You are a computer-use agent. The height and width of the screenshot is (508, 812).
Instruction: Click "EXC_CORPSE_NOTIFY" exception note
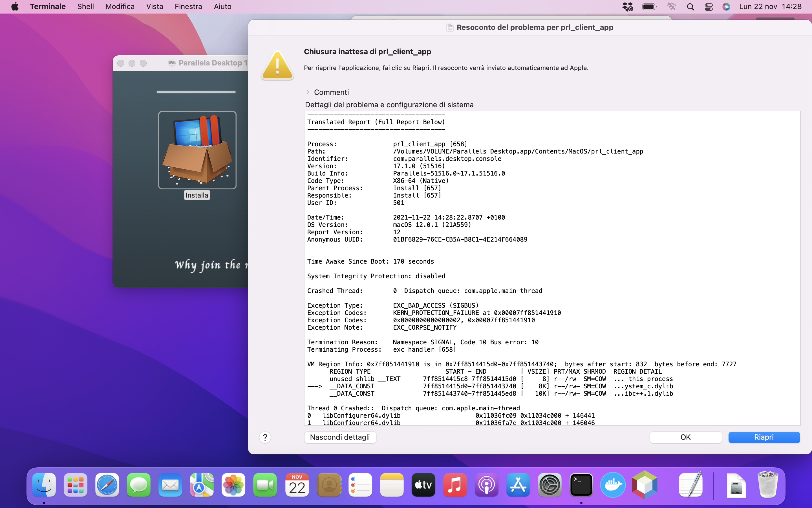coord(425,328)
